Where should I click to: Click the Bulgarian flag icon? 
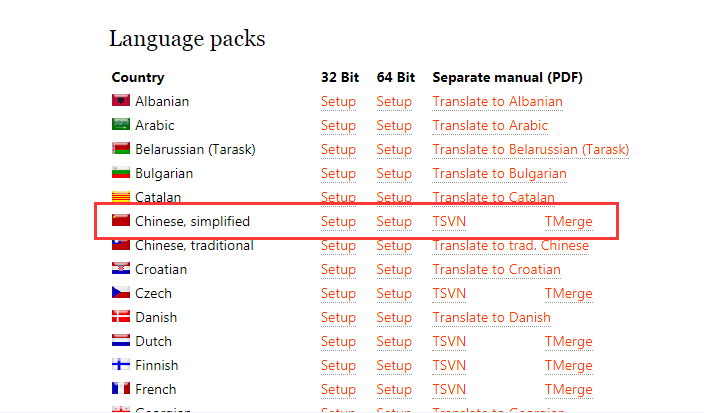(121, 172)
